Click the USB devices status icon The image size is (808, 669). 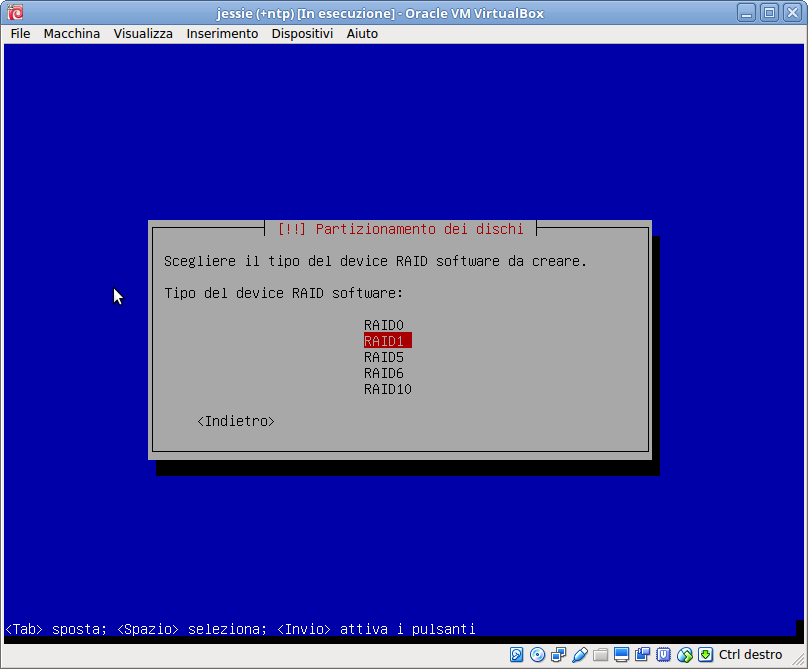pyautogui.click(x=580, y=655)
